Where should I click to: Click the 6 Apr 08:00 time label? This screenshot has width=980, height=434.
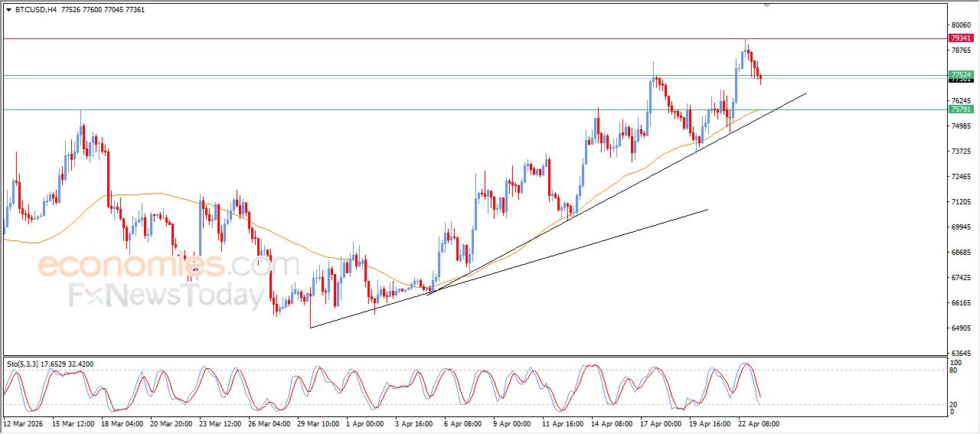[x=465, y=423]
